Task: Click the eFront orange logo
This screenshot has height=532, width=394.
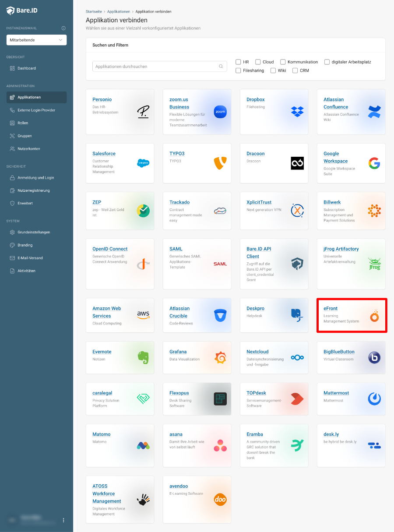Action: 374,315
